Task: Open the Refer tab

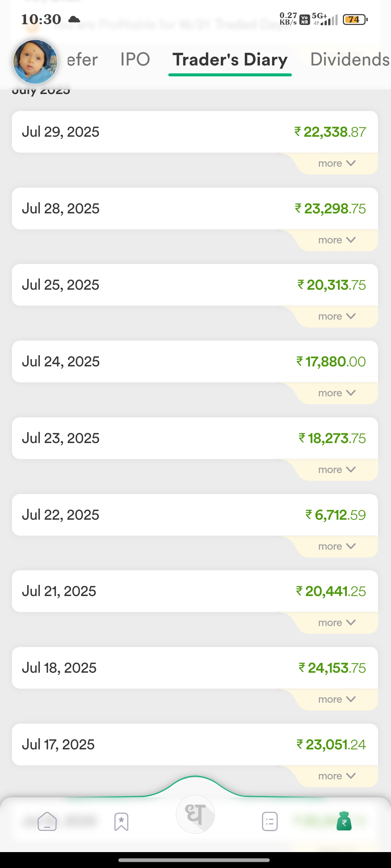Action: [x=83, y=60]
